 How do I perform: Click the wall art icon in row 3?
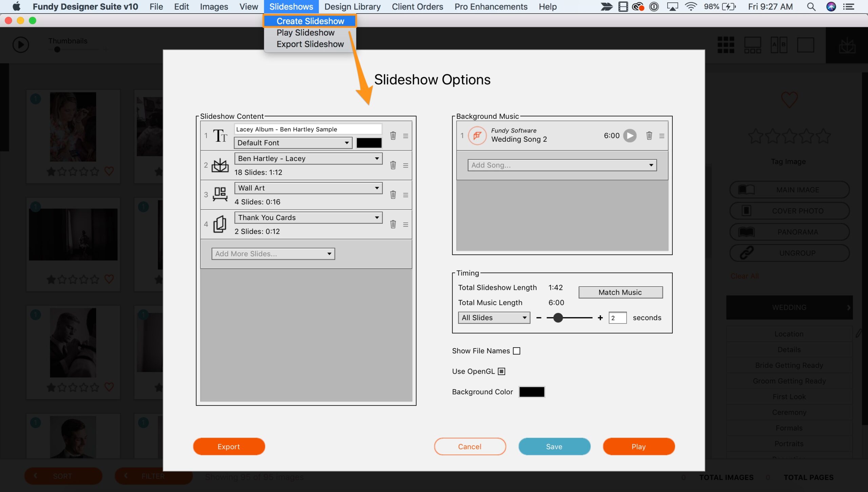click(220, 194)
